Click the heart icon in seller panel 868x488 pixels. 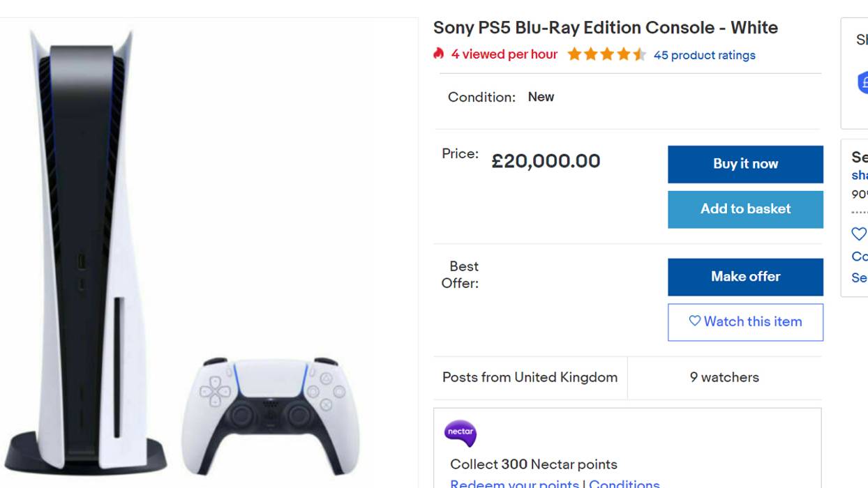point(859,234)
